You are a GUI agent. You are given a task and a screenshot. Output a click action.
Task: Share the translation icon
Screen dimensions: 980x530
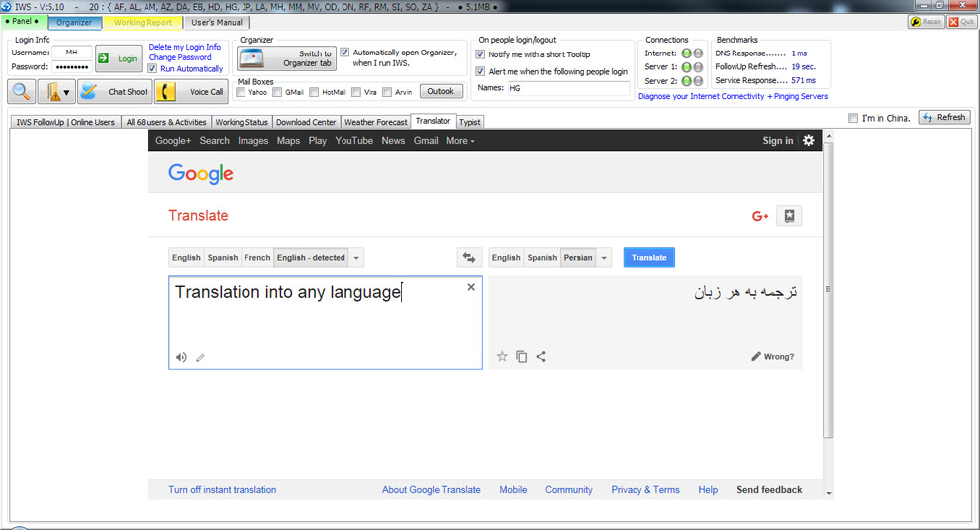point(541,356)
